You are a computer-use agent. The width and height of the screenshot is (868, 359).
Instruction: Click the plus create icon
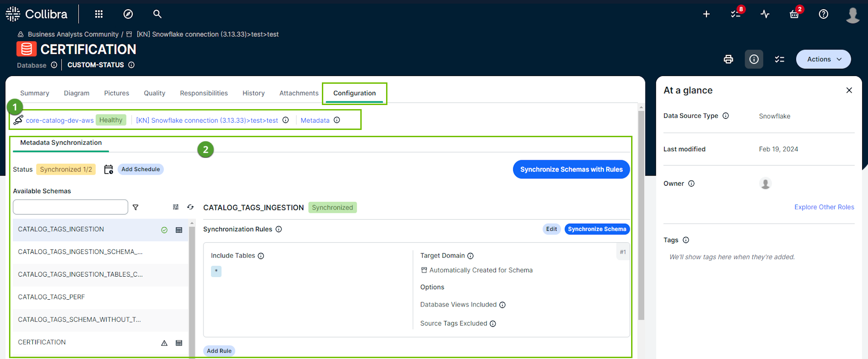click(x=706, y=14)
